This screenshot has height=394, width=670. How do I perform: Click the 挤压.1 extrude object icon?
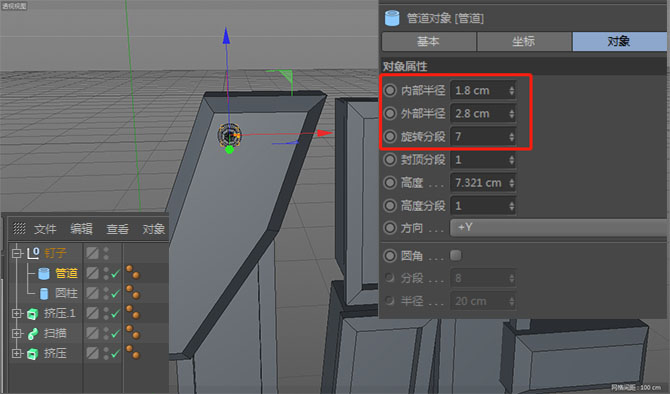point(32,314)
